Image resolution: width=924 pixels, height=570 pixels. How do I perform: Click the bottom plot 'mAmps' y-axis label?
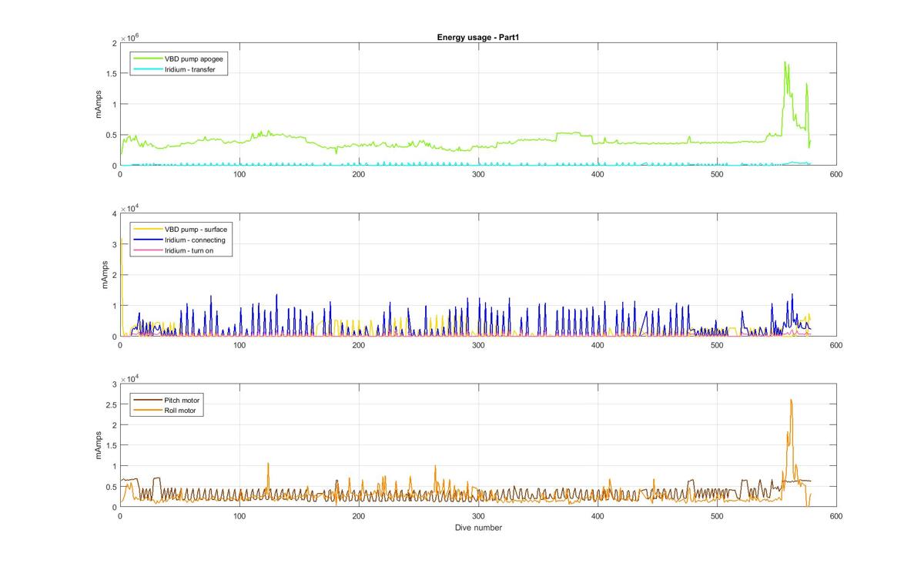click(100, 445)
